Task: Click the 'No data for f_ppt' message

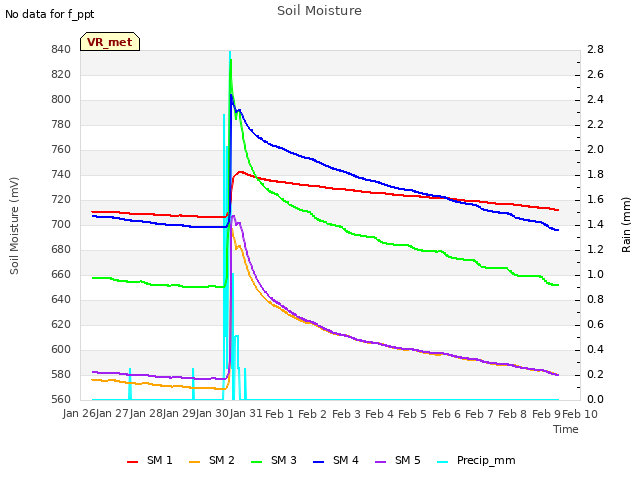Action: (x=49, y=14)
